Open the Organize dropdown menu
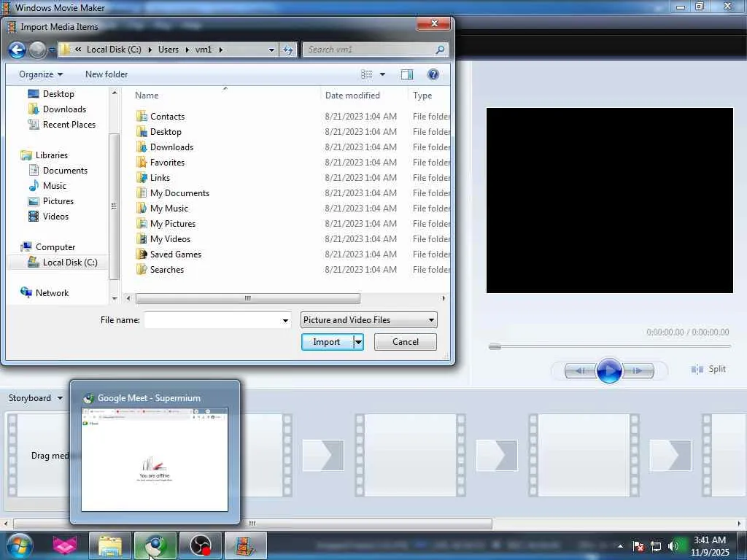Screen dimensions: 747x560 point(41,74)
